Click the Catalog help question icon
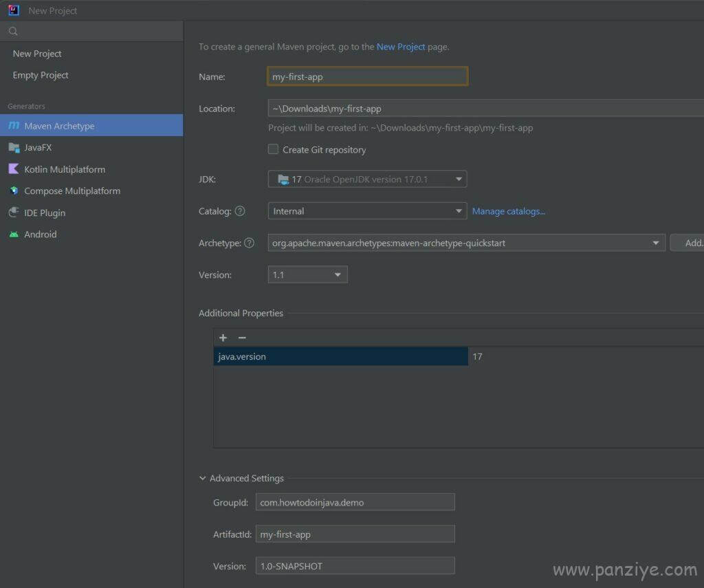Screen dimensions: 704x588 click(x=240, y=210)
